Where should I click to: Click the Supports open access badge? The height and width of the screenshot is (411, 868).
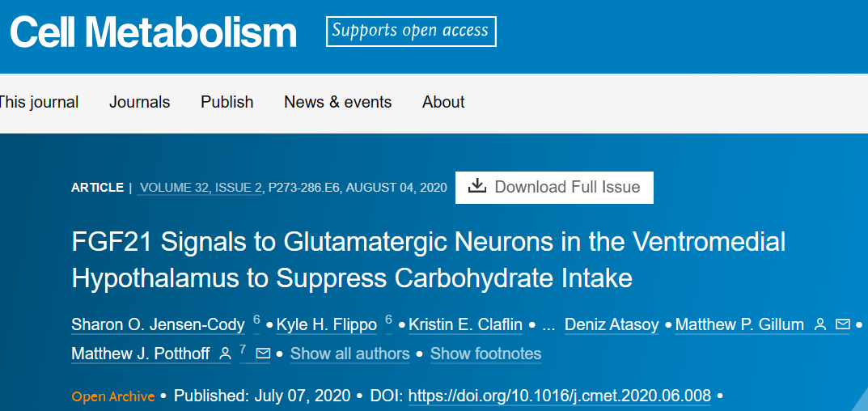[411, 31]
